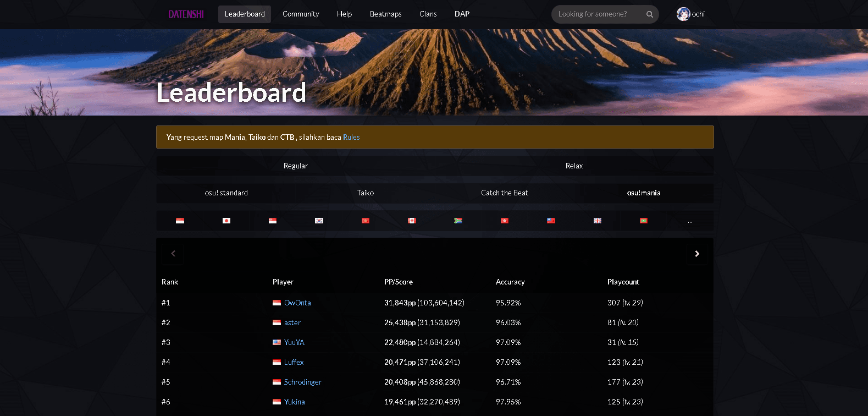Click the Playcount column header
868x416 pixels.
tap(623, 282)
